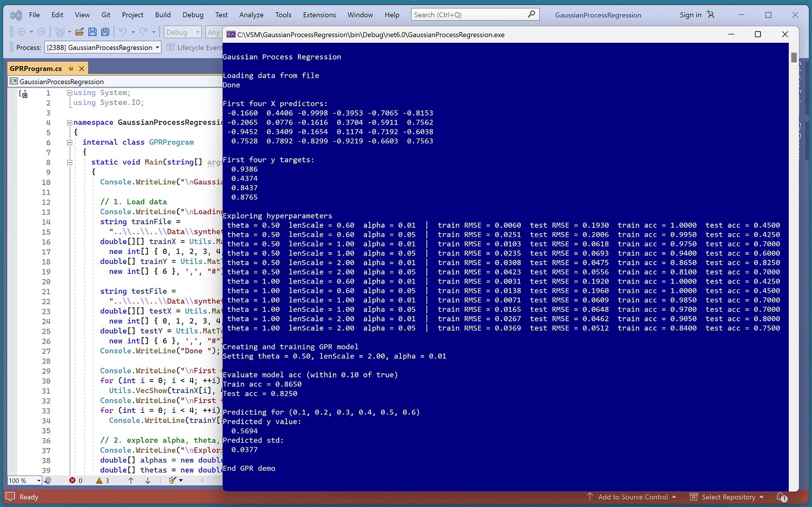The height and width of the screenshot is (507, 812).
Task: Click Sign in link
Action: tap(690, 15)
